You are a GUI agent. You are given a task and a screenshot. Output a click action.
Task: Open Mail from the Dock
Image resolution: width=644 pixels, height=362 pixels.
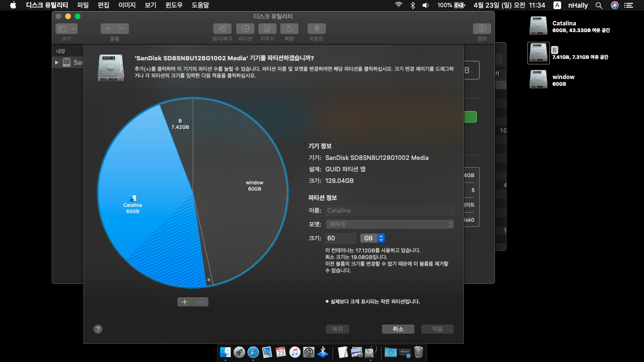point(267,352)
